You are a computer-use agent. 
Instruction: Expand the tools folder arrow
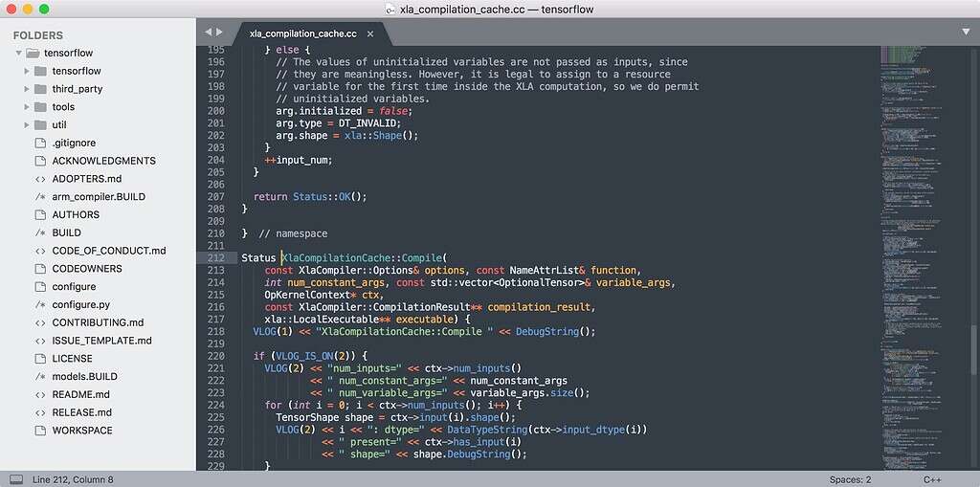point(26,107)
